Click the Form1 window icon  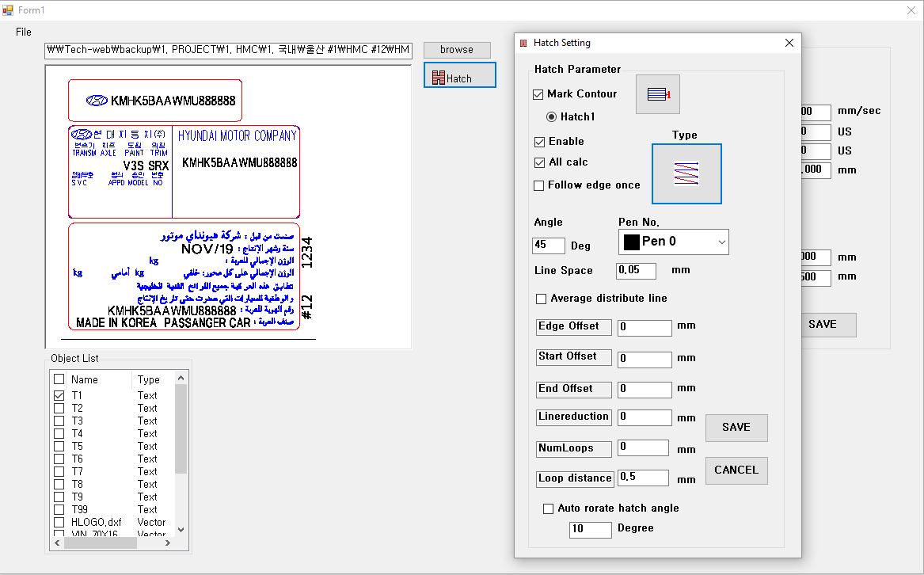[9, 10]
